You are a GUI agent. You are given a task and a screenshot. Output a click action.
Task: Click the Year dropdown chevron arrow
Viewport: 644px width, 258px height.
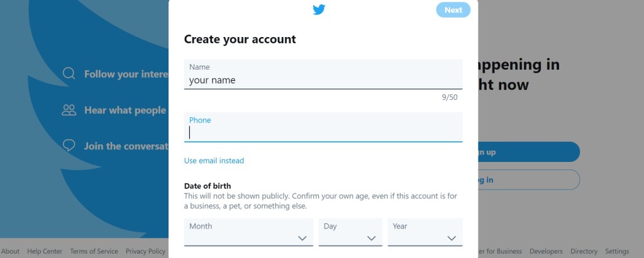click(451, 238)
